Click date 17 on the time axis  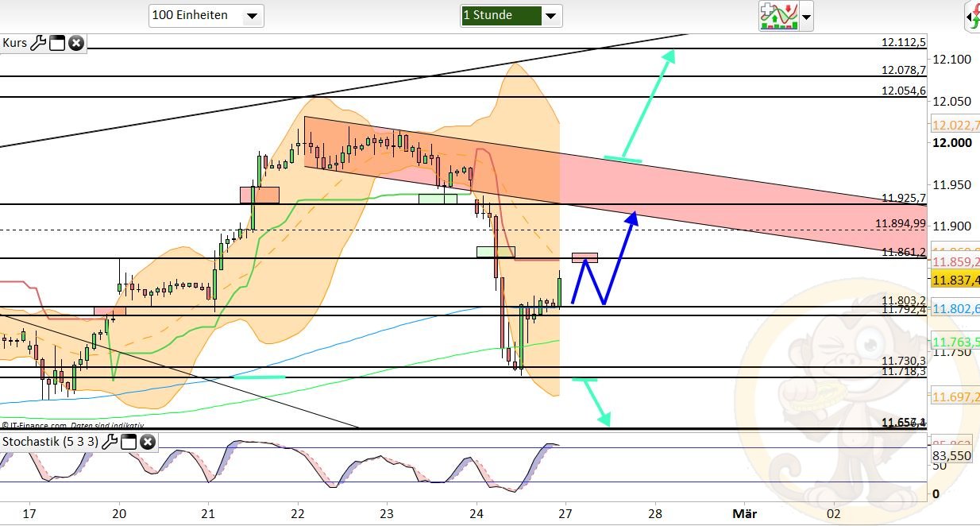(30, 513)
